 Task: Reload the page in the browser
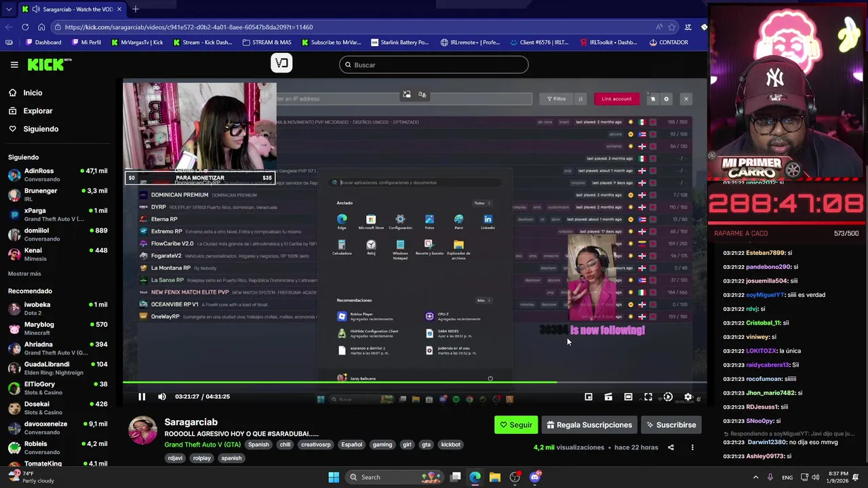(25, 27)
